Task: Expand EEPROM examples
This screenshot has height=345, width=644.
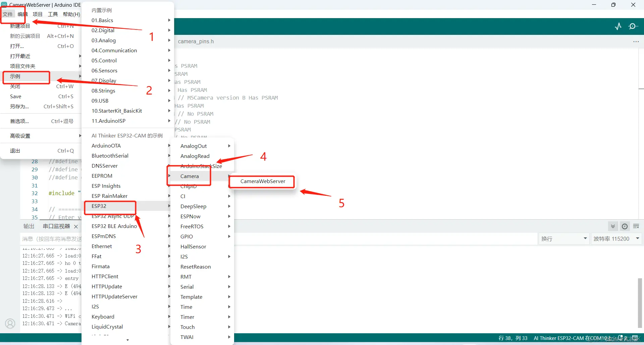Action: pos(126,176)
